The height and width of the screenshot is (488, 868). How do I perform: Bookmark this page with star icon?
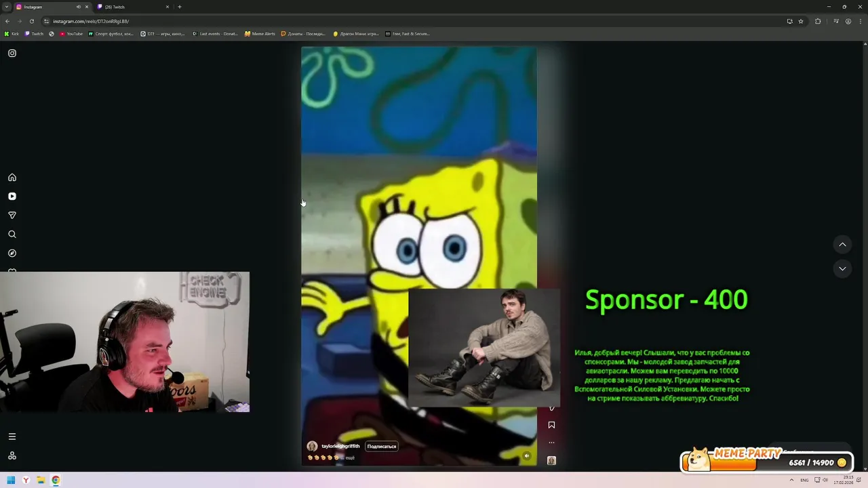(801, 21)
